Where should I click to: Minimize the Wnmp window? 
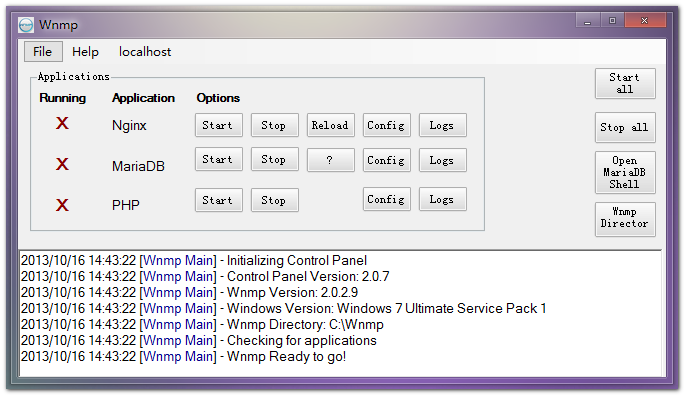point(588,21)
